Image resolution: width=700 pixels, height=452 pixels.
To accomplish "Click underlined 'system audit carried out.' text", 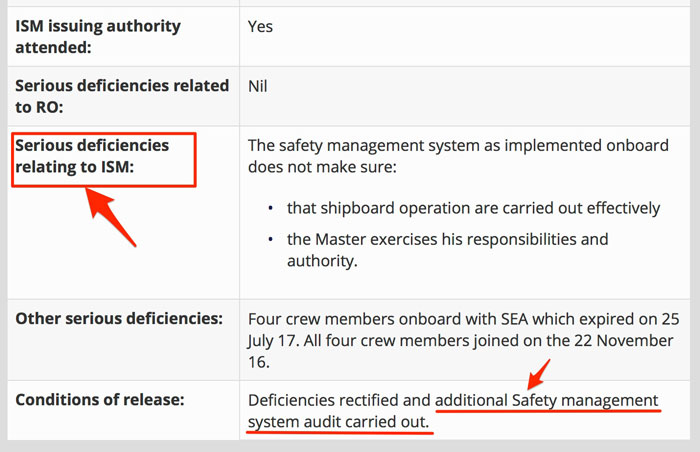I will coord(339,423).
